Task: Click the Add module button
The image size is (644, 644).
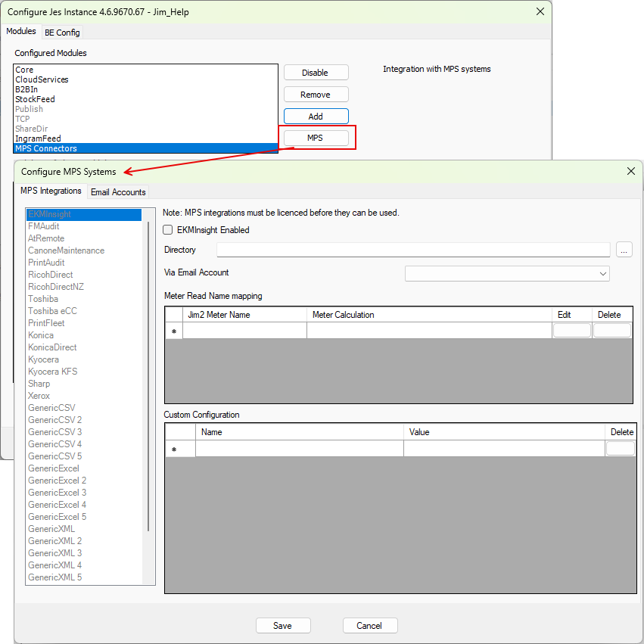Action: 316,117
